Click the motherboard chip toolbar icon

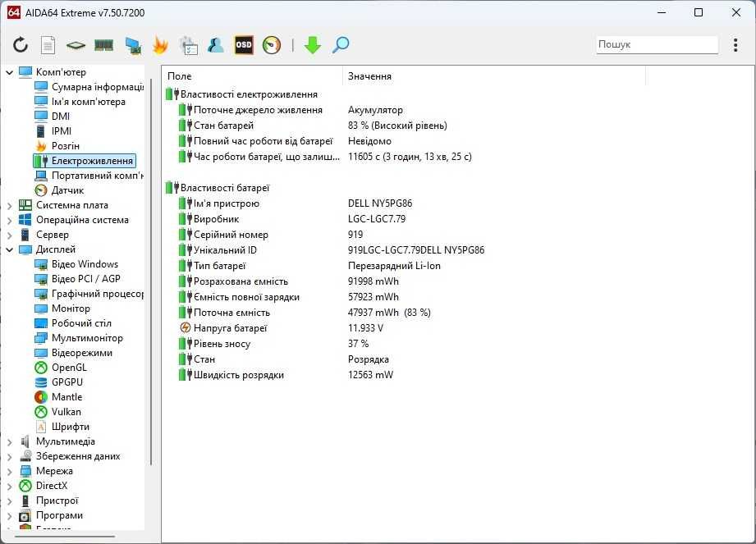tap(76, 45)
